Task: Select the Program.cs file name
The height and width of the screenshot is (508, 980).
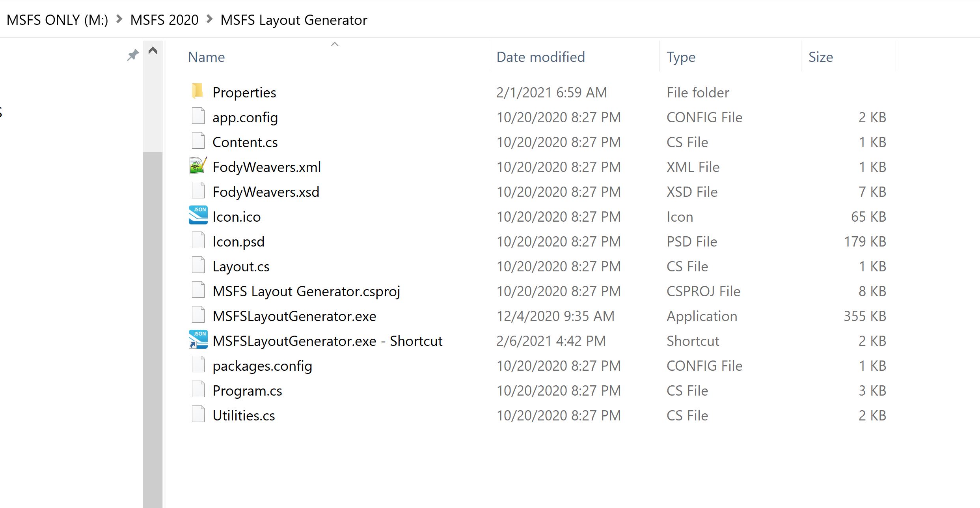Action: tap(247, 391)
